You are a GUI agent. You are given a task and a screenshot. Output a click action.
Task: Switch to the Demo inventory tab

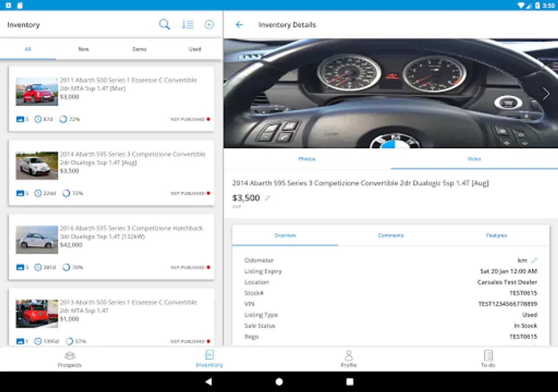coord(139,49)
